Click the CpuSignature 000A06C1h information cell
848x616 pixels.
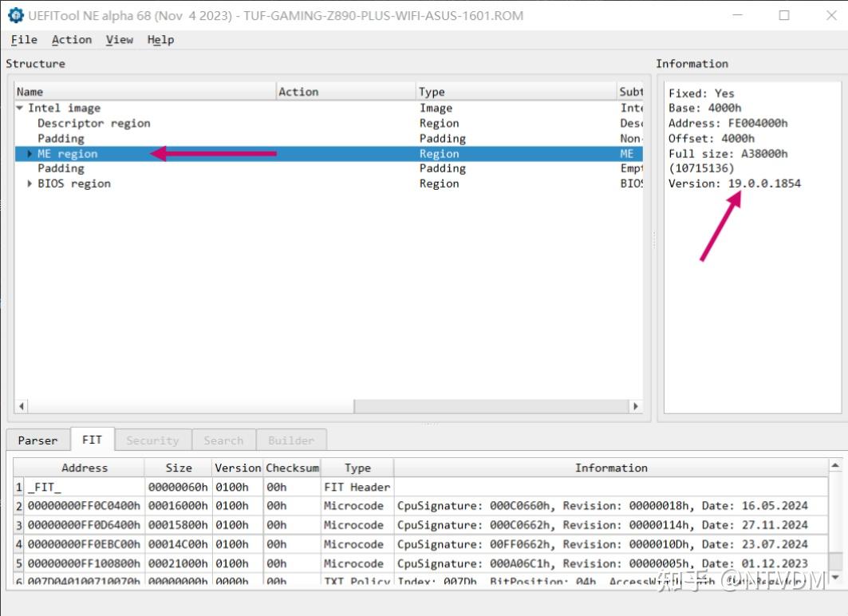pyautogui.click(x=611, y=563)
